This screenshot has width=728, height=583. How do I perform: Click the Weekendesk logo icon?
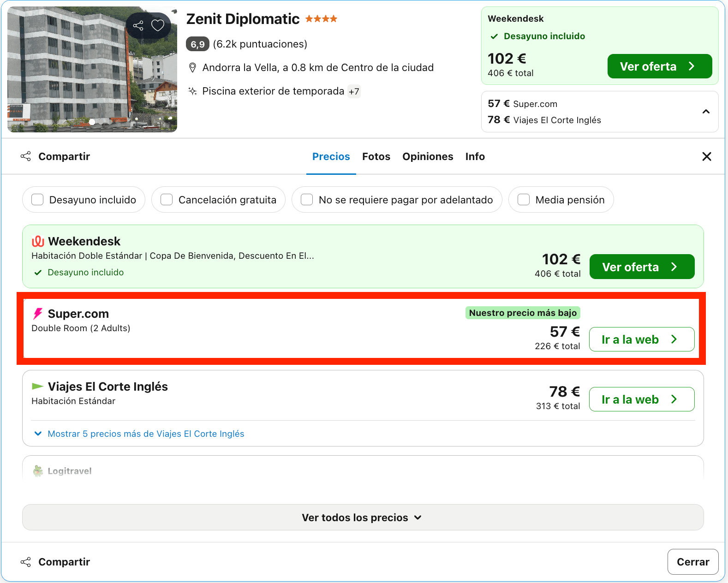38,241
